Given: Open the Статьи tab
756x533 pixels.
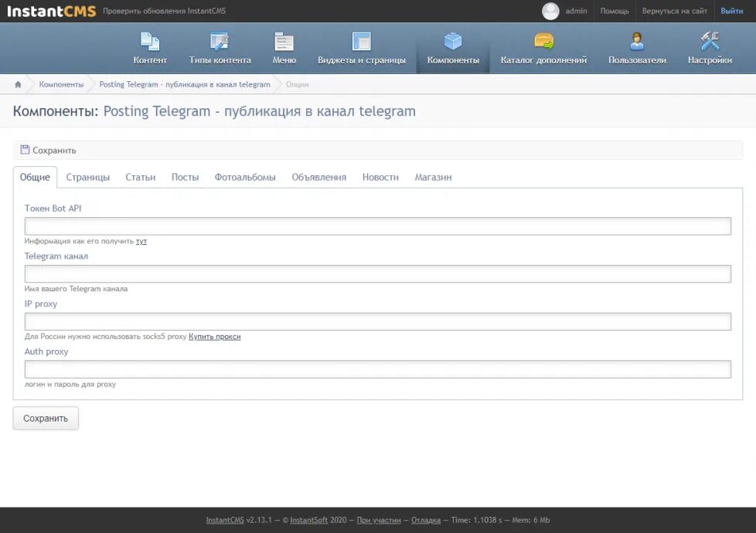Looking at the screenshot, I should (141, 178).
